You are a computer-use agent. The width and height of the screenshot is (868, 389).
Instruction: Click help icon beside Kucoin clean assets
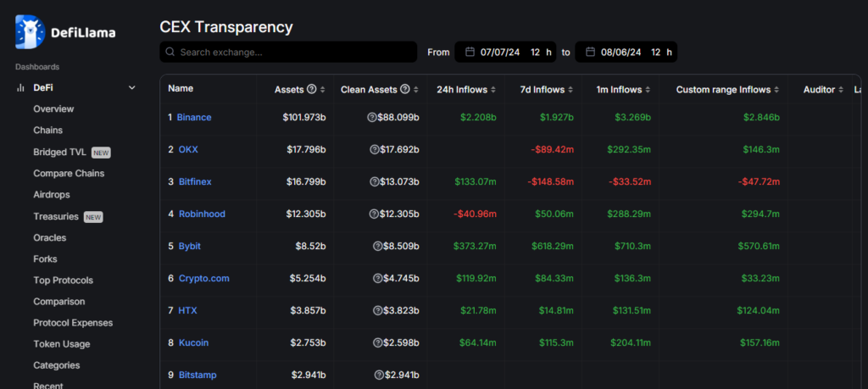pyautogui.click(x=377, y=342)
